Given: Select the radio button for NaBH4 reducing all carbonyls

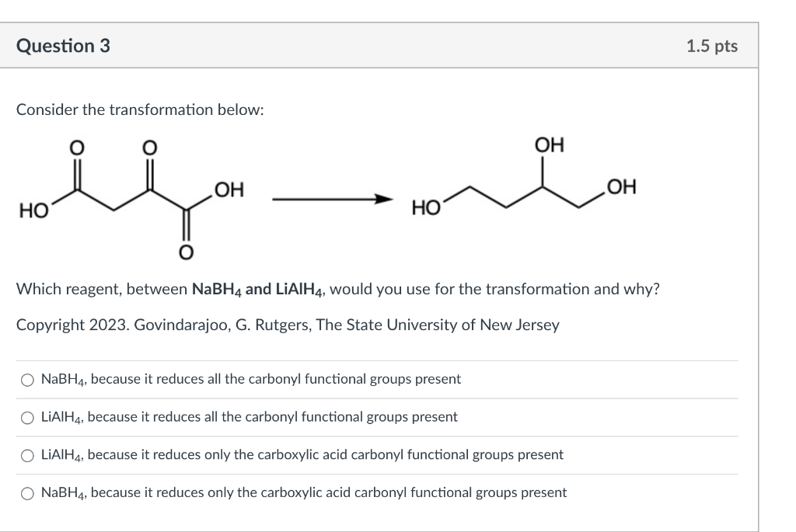Looking at the screenshot, I should click(x=28, y=380).
